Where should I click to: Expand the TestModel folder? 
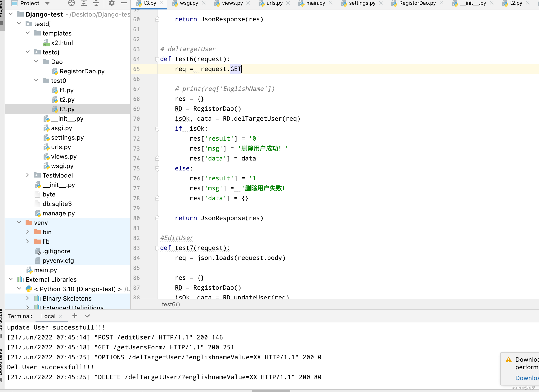[x=27, y=175]
